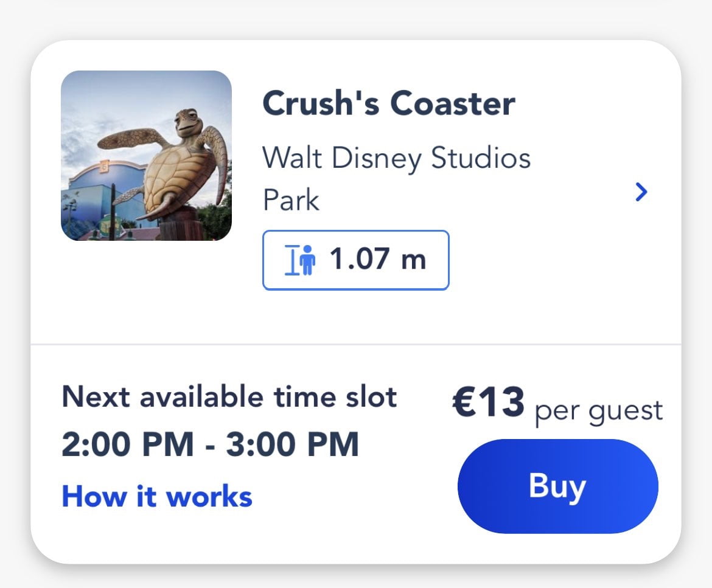Open the How it works link

click(x=157, y=496)
